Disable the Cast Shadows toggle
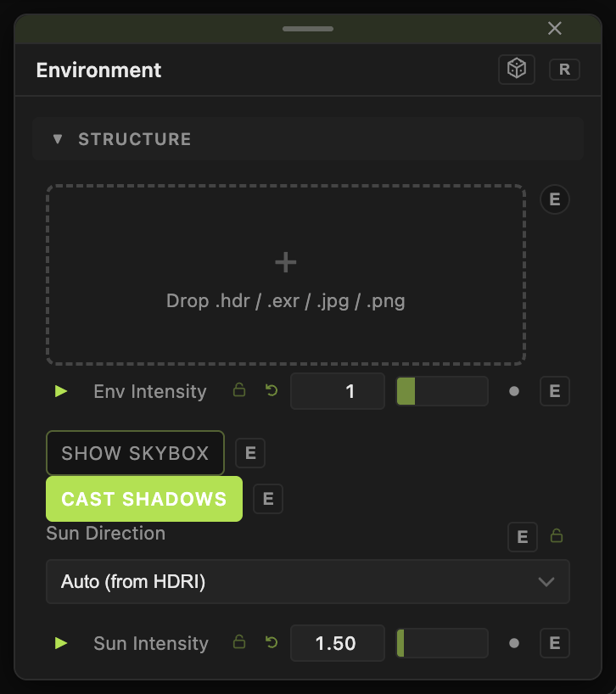Viewport: 616px width, 694px height. [x=144, y=499]
